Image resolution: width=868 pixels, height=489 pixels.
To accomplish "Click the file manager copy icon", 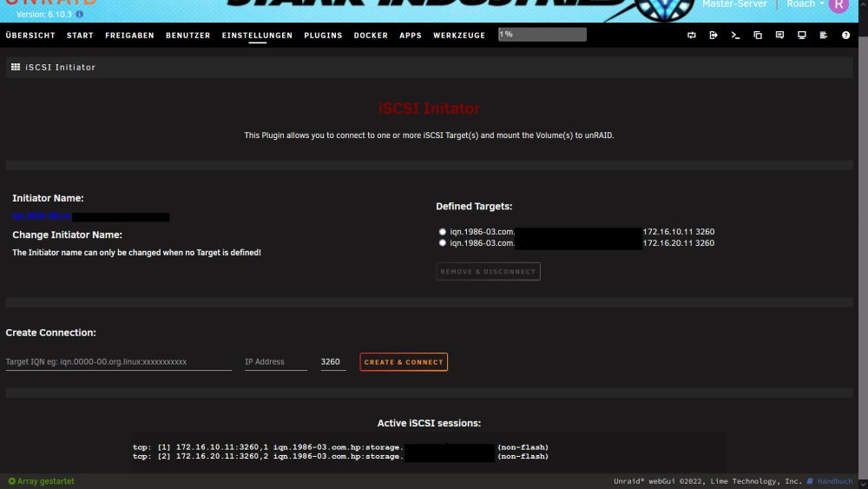I will pos(758,35).
